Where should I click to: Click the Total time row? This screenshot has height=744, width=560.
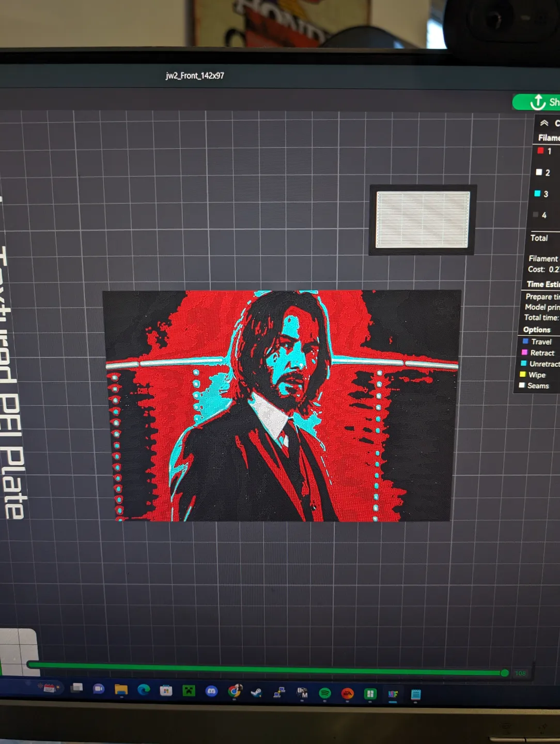[541, 318]
